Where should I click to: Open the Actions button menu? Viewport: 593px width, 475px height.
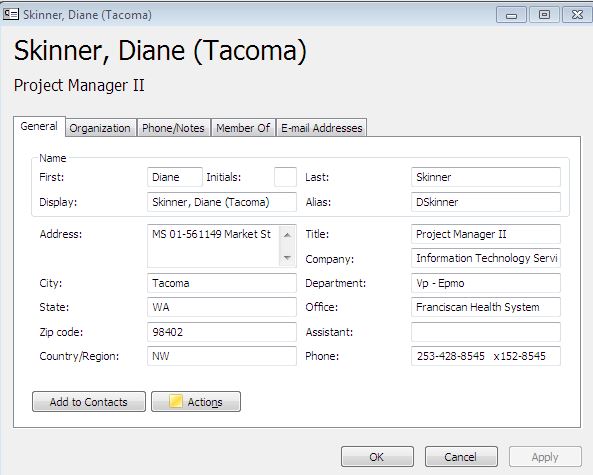[x=196, y=402]
